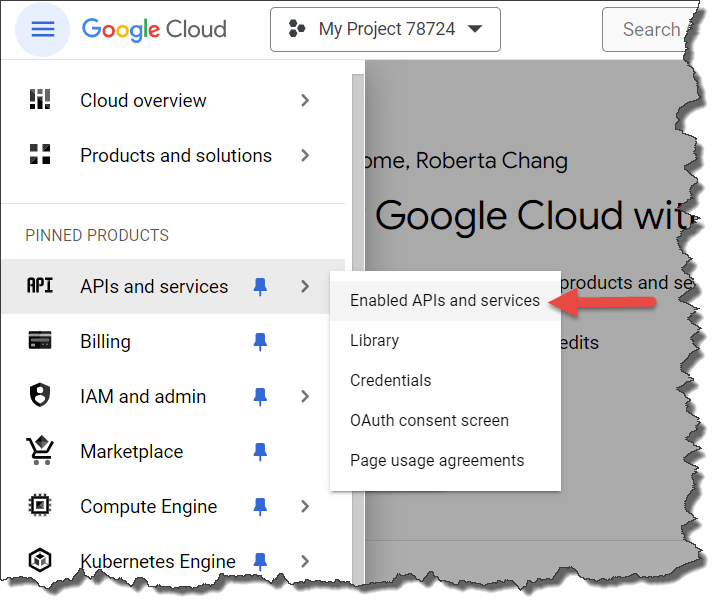Expand IAM and admin chevron

[305, 396]
